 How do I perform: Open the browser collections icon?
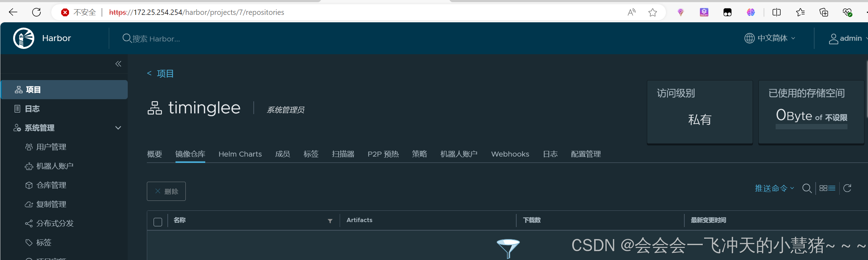pos(824,12)
